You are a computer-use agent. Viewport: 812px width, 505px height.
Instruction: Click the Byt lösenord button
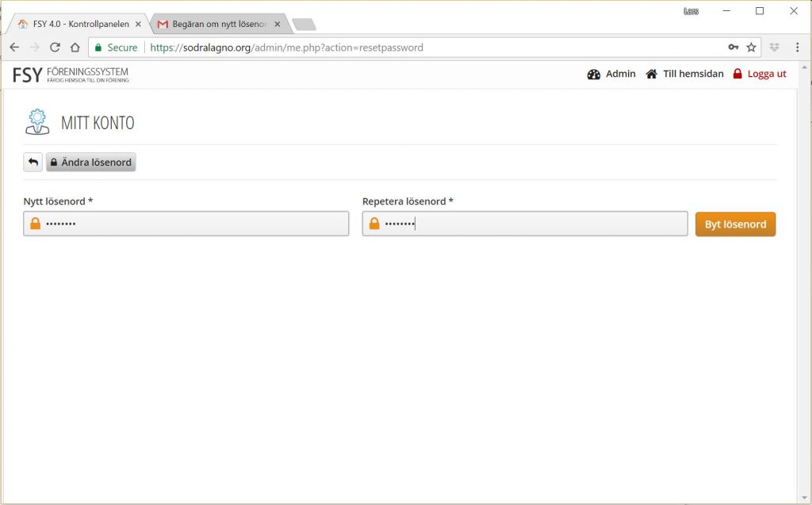click(x=735, y=224)
